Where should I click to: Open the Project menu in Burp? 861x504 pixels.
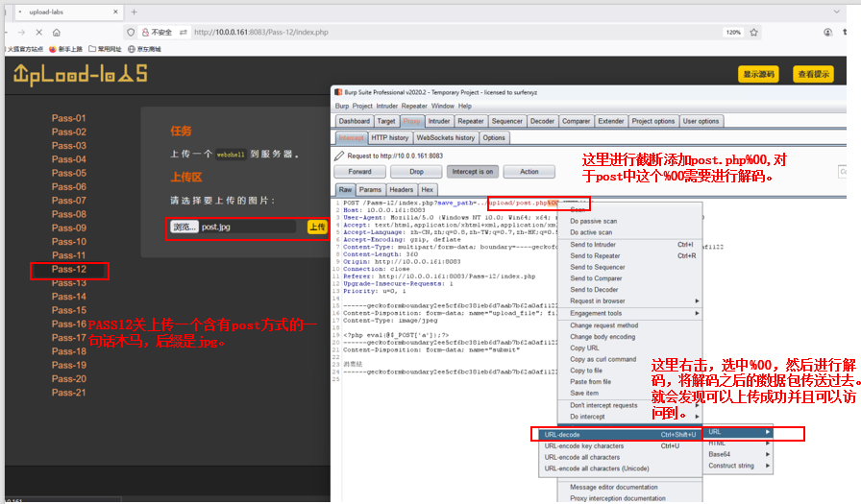[x=362, y=106]
